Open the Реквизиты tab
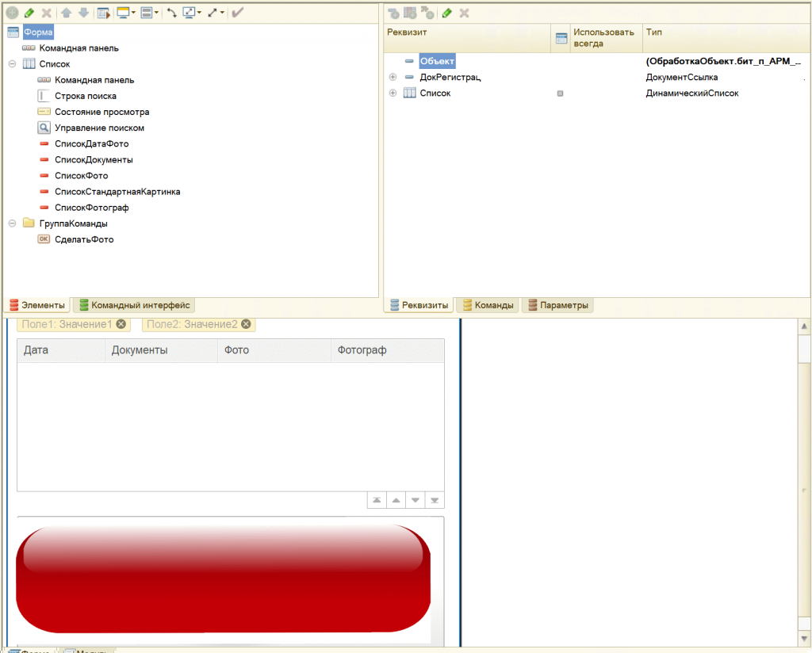 [x=419, y=305]
